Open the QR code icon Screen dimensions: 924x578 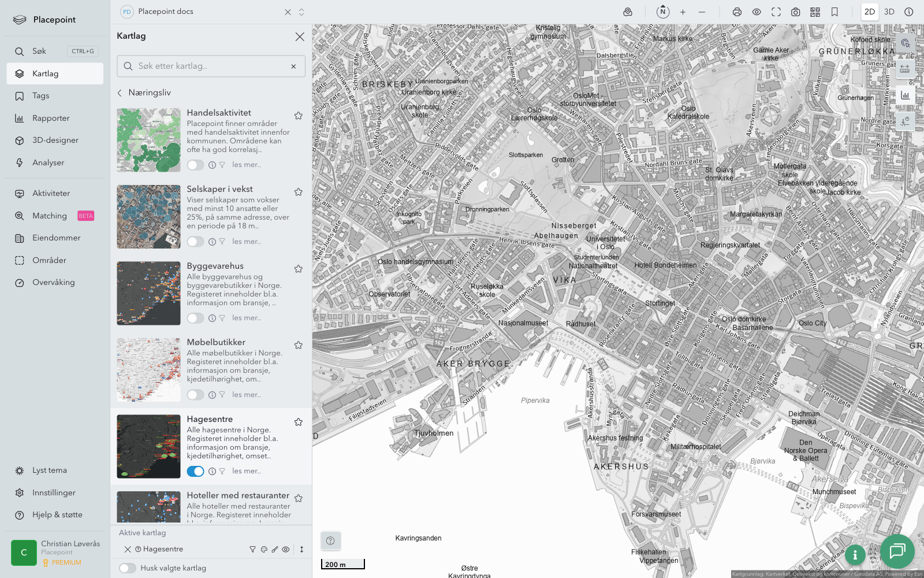(815, 12)
